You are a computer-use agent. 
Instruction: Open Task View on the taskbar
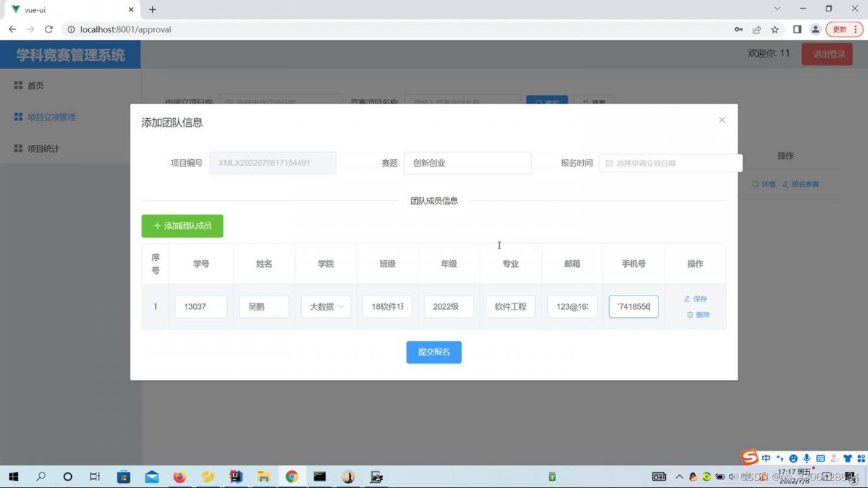[95, 476]
